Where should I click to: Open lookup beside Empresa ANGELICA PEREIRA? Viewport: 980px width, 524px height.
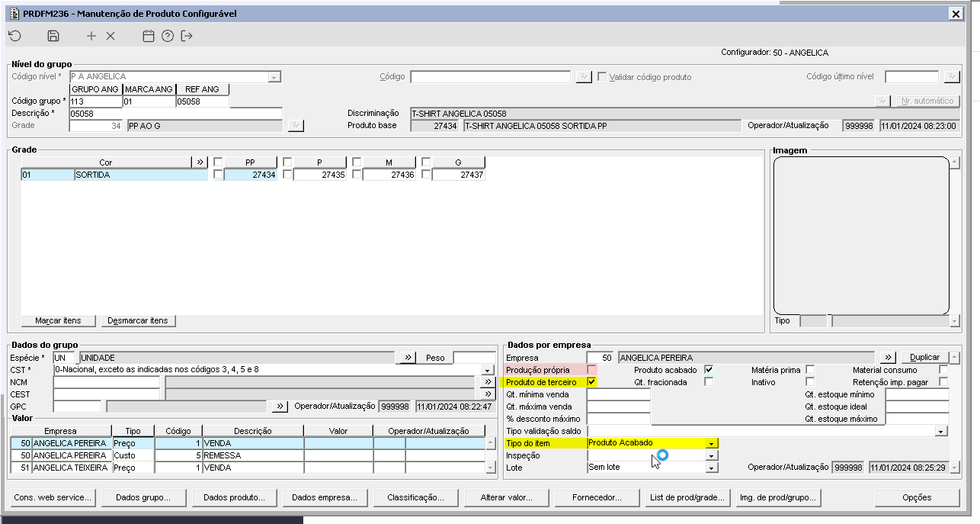(888, 357)
